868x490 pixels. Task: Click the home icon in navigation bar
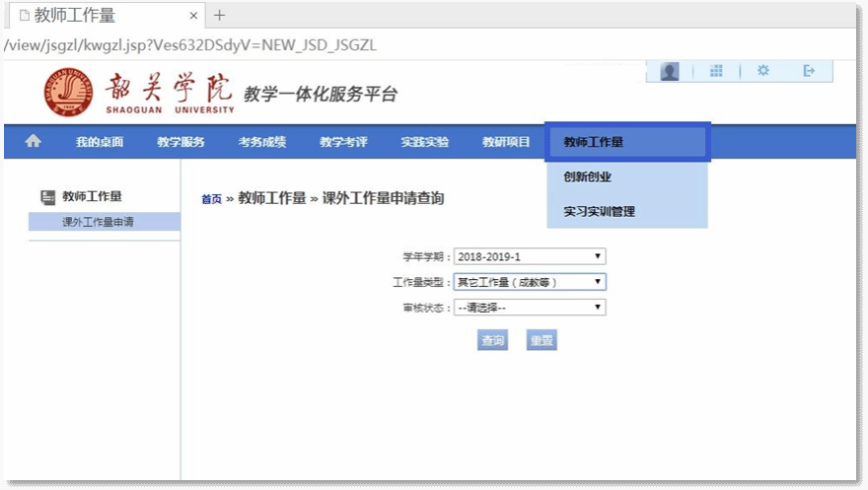click(x=34, y=141)
